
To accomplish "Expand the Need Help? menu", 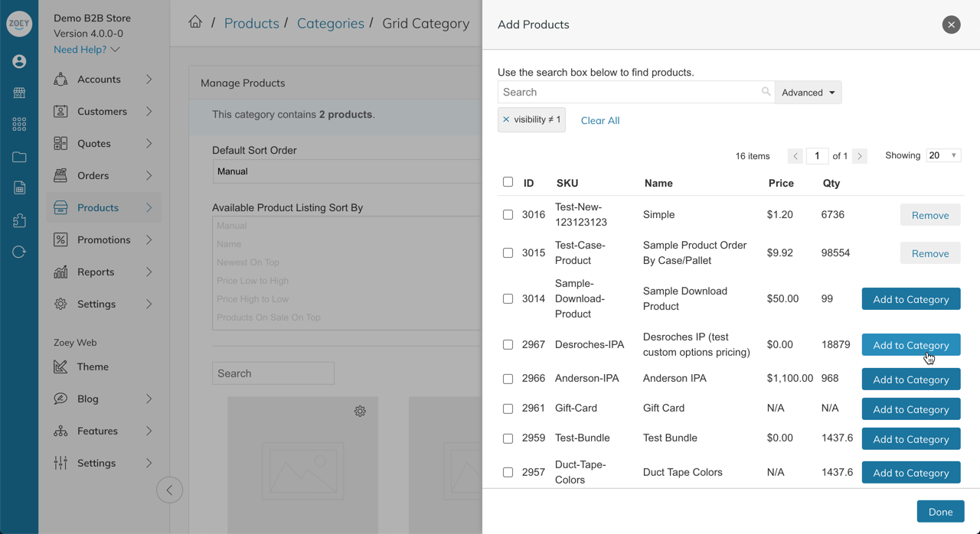I will tap(87, 50).
